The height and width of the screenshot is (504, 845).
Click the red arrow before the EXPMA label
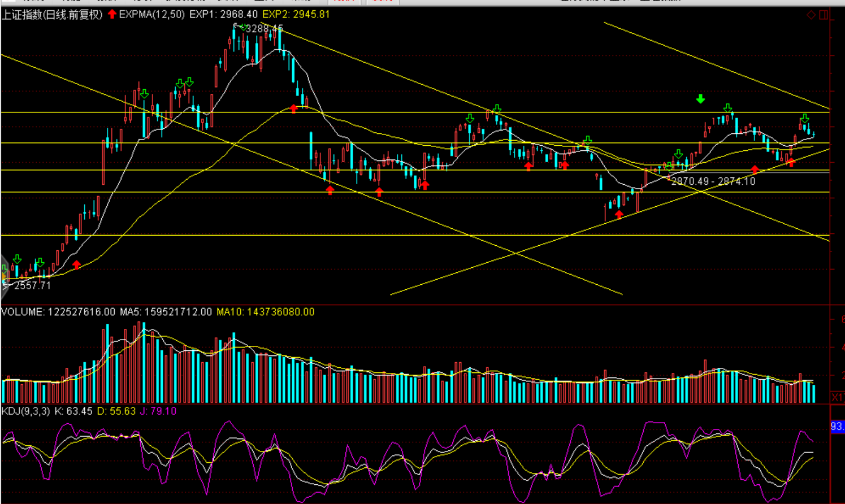112,14
